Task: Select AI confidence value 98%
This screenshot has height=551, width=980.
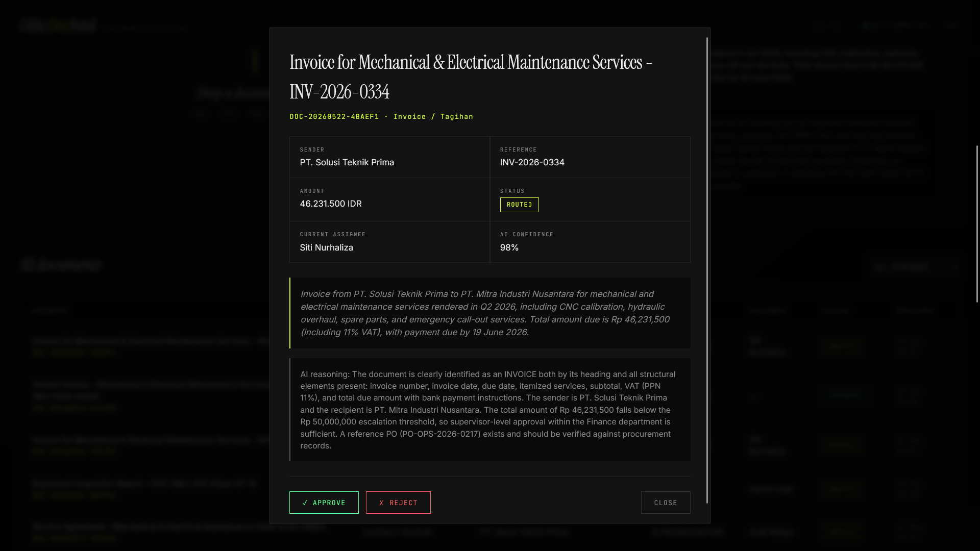Action: (x=509, y=247)
